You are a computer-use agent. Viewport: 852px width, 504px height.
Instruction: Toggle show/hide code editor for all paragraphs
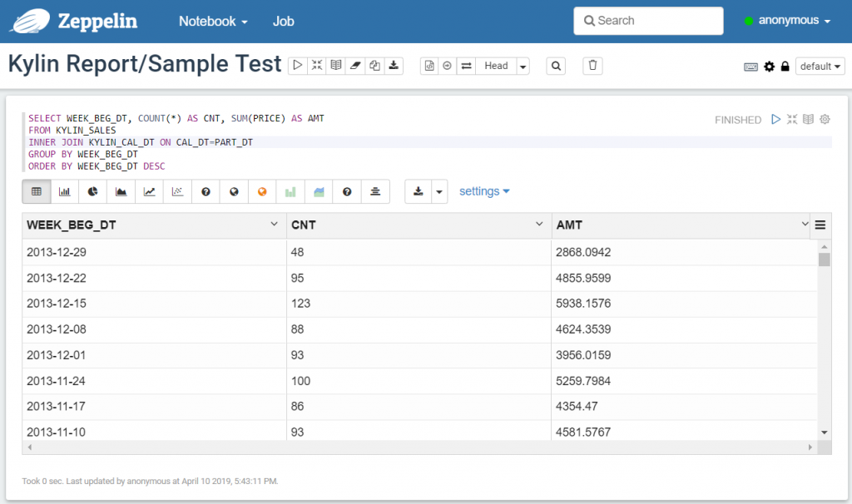(x=317, y=66)
